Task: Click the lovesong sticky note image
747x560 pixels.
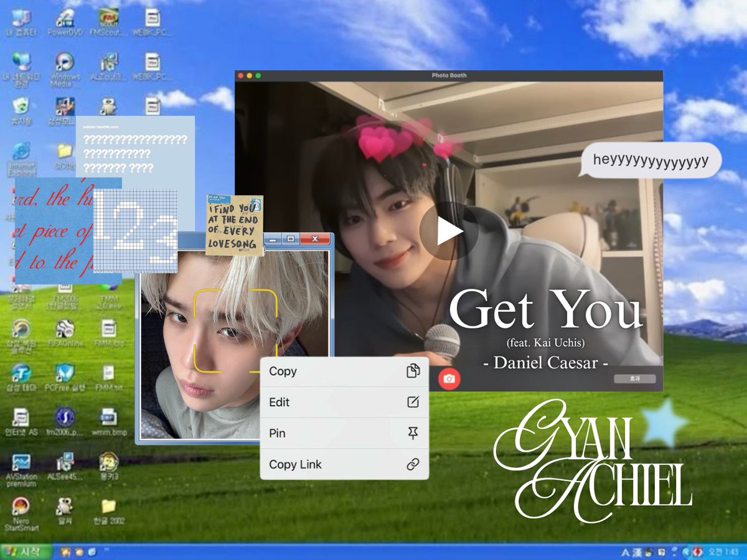Action: click(x=235, y=225)
